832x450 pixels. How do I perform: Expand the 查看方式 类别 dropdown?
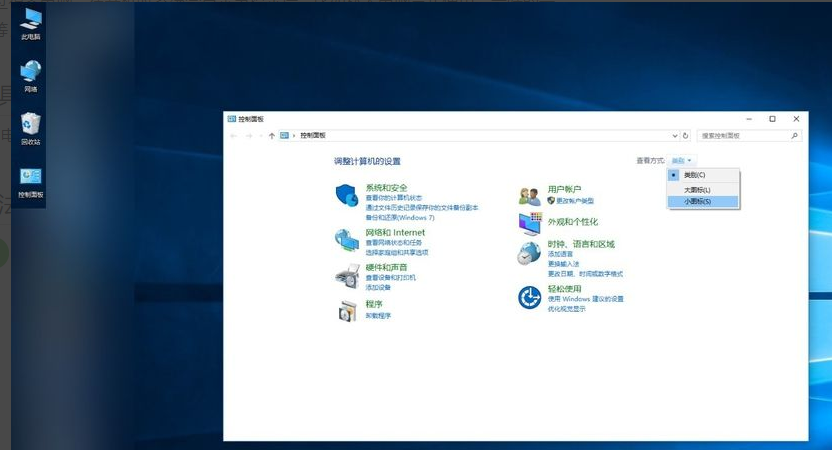coord(682,160)
